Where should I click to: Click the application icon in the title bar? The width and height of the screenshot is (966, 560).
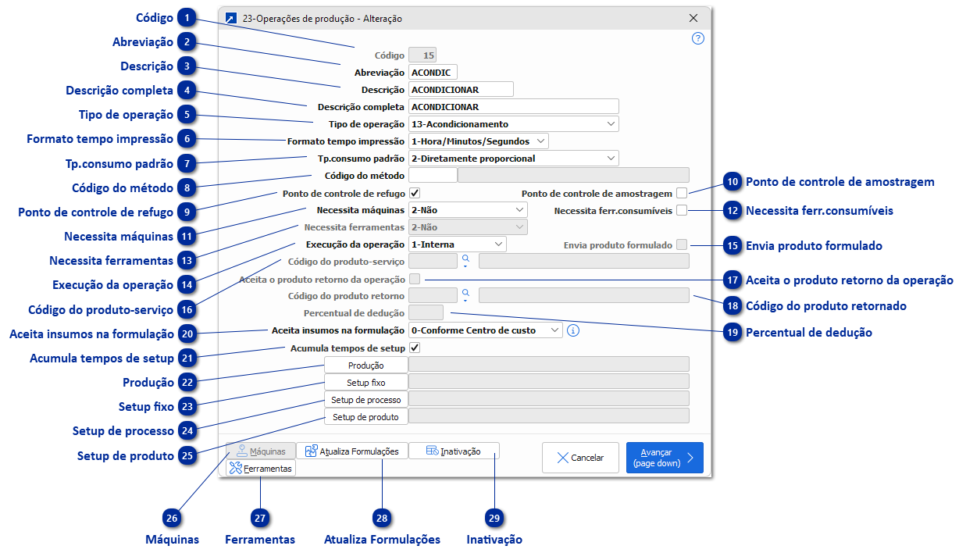231,17
